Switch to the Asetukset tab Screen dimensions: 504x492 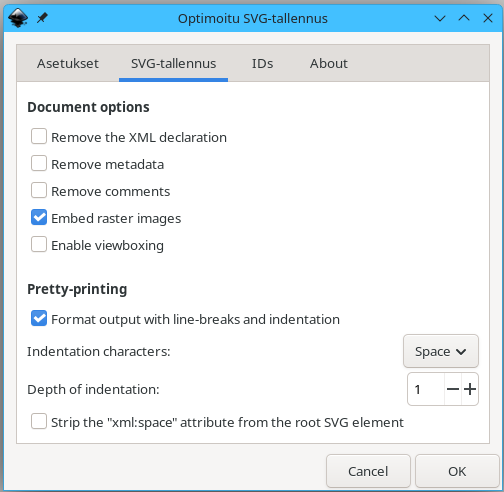[x=68, y=63]
